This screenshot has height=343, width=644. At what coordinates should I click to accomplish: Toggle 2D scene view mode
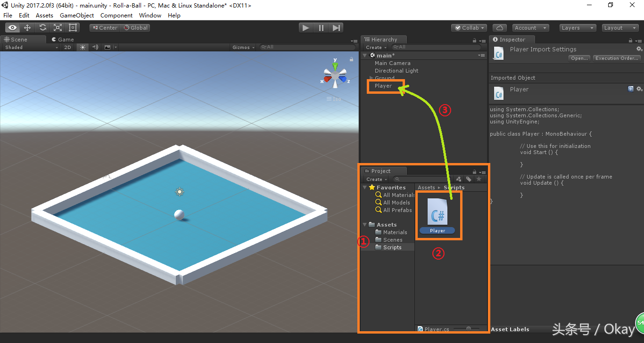(67, 47)
